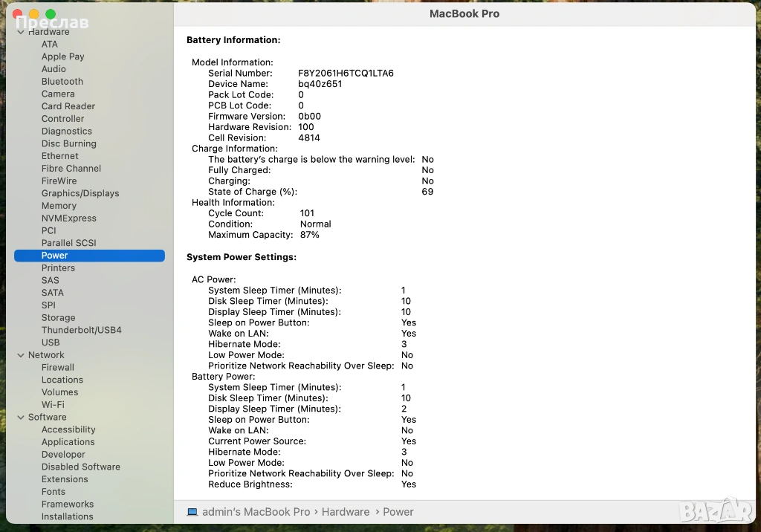This screenshot has width=761, height=532.
Task: Click Hardware in the bottom path bar
Action: (x=346, y=512)
